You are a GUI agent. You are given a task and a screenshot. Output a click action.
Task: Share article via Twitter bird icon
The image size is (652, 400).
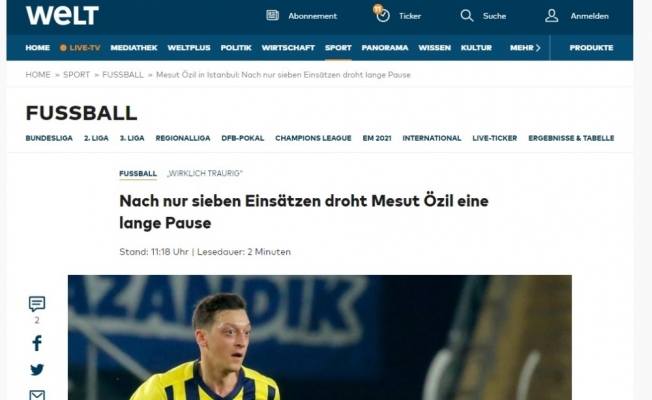37,370
